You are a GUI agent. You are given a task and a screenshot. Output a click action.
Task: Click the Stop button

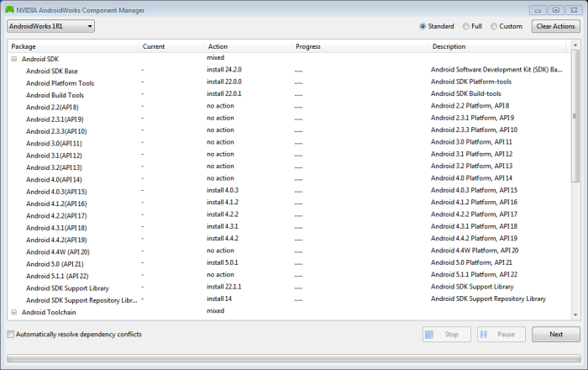(x=447, y=335)
